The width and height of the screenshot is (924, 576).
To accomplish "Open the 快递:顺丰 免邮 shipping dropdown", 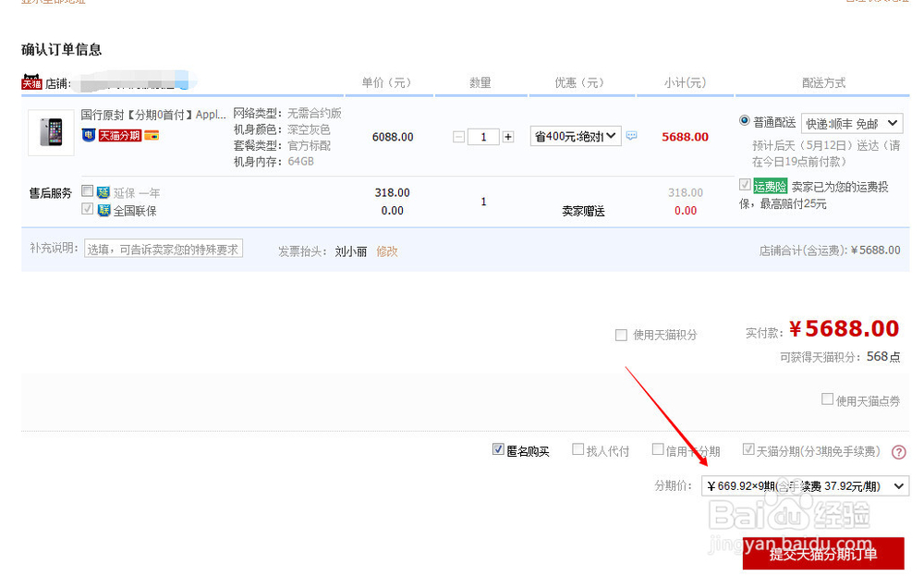I will pos(852,123).
